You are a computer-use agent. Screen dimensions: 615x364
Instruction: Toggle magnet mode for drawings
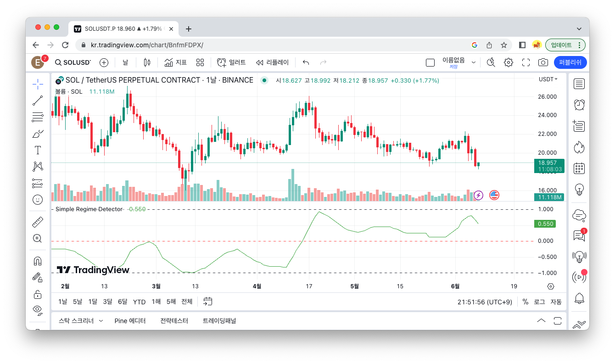click(38, 261)
